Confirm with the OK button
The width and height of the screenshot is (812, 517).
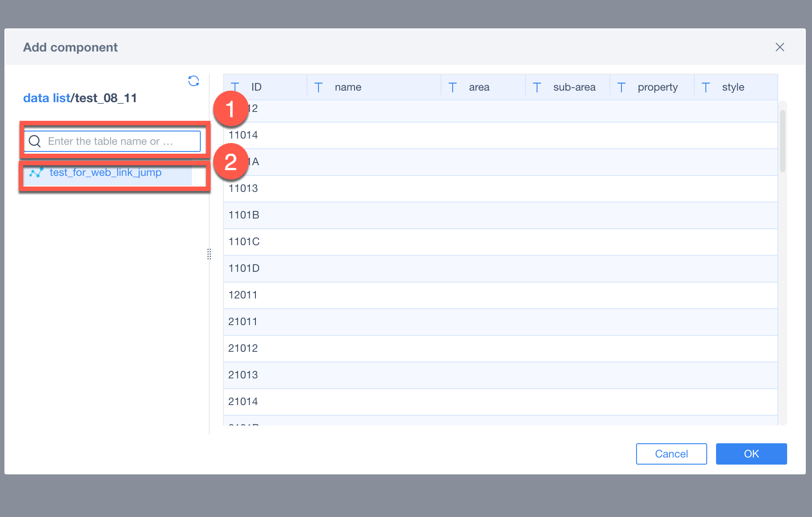click(x=751, y=454)
